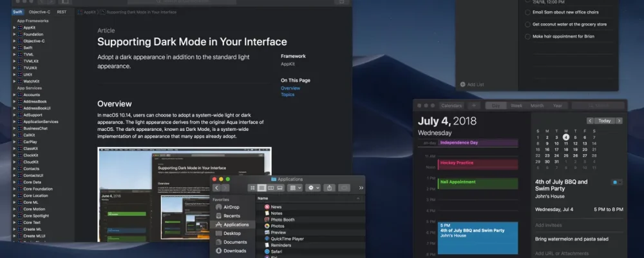
Task: Check off Make hair appointment for Brian
Action: [x=528, y=37]
